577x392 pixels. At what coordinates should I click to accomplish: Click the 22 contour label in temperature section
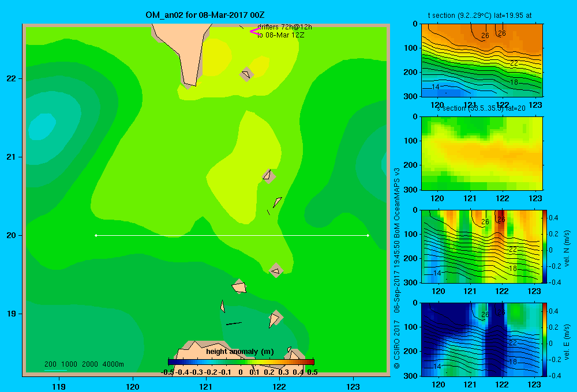coord(514,63)
